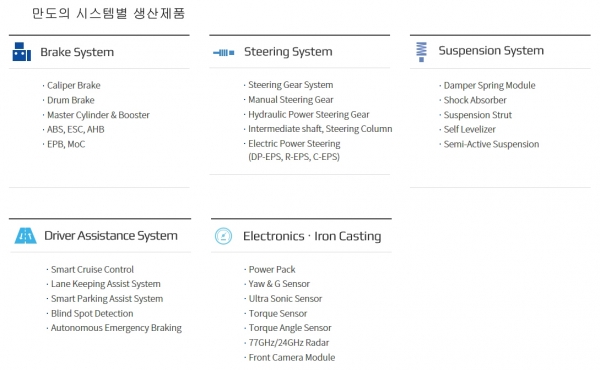Click the Electronics Iron Casting gauge icon
600x370 pixels.
coord(223,236)
